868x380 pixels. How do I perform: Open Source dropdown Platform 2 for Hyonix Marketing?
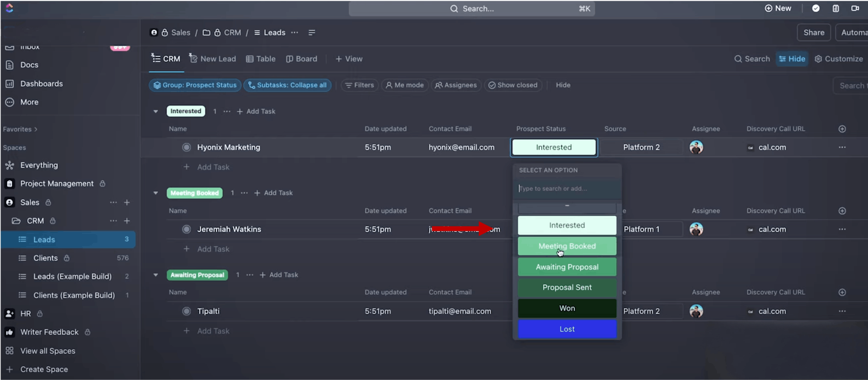tap(641, 147)
